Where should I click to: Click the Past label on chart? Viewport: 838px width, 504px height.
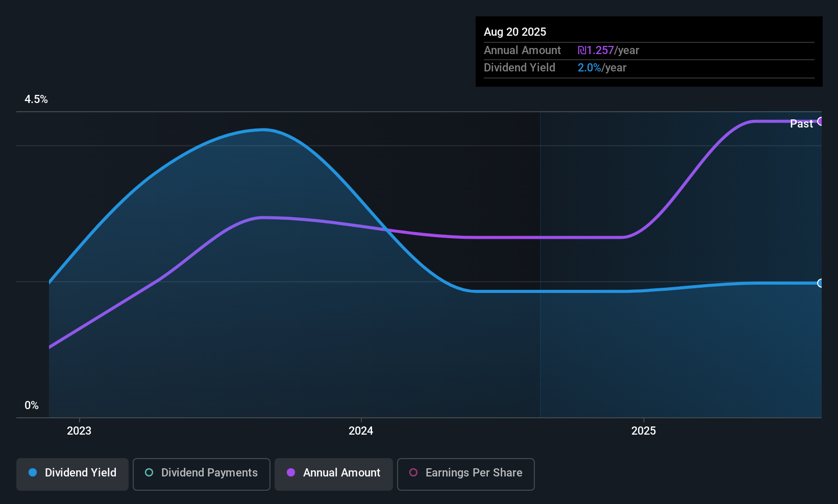coord(801,123)
